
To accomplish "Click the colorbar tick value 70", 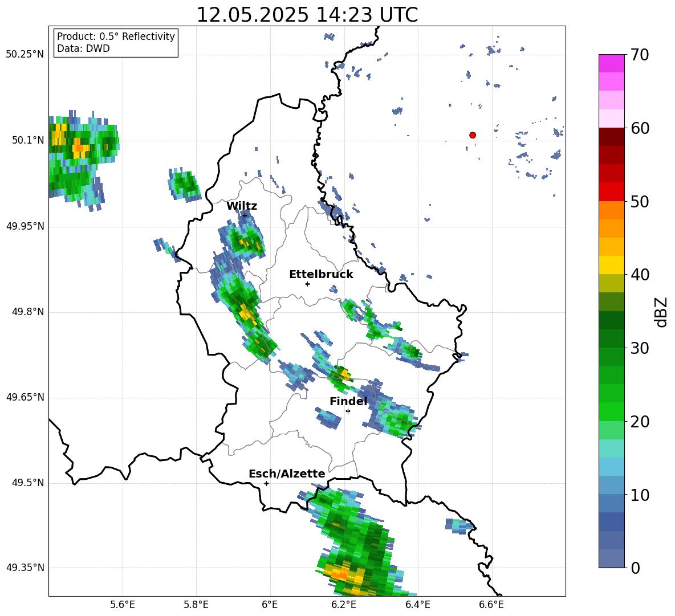I will tap(640, 55).
